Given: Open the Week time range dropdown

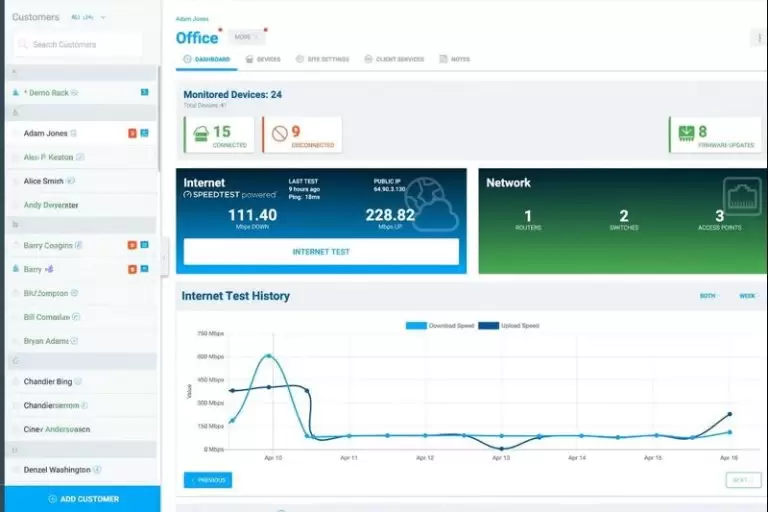Looking at the screenshot, I should point(747,296).
